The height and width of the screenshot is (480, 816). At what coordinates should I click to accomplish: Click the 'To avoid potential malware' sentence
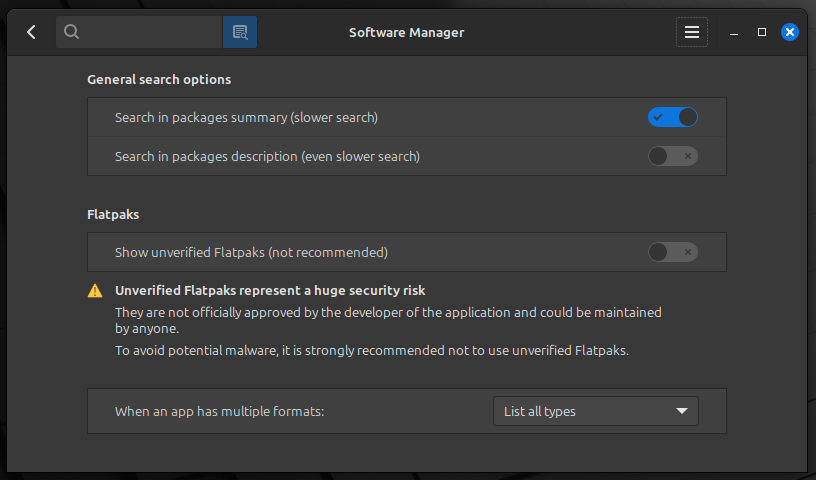(372, 350)
